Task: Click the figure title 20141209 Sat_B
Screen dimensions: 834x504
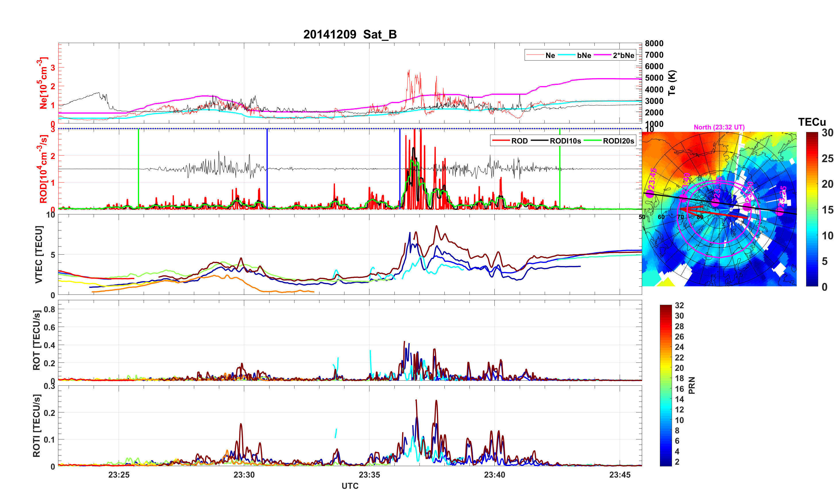Action: (x=350, y=34)
